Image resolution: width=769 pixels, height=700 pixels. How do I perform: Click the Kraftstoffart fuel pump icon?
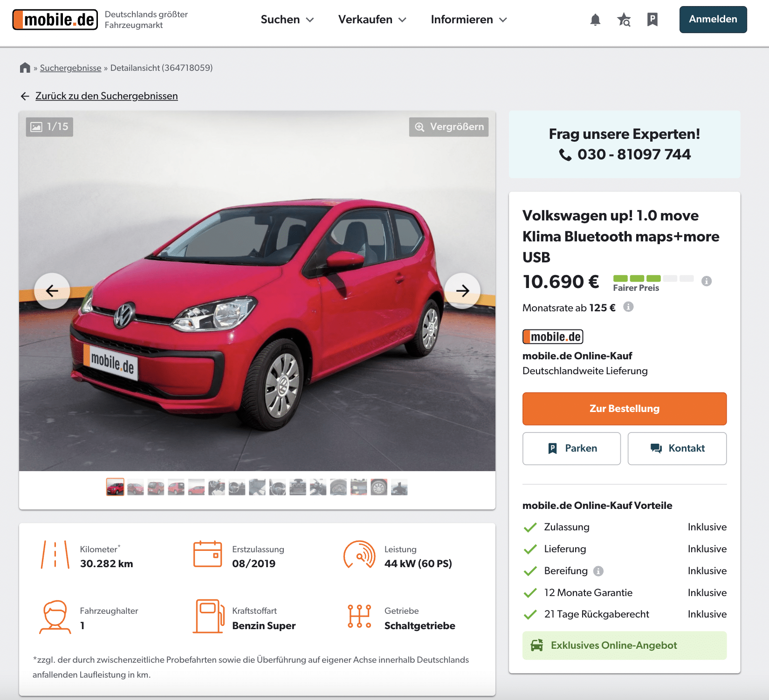point(208,616)
